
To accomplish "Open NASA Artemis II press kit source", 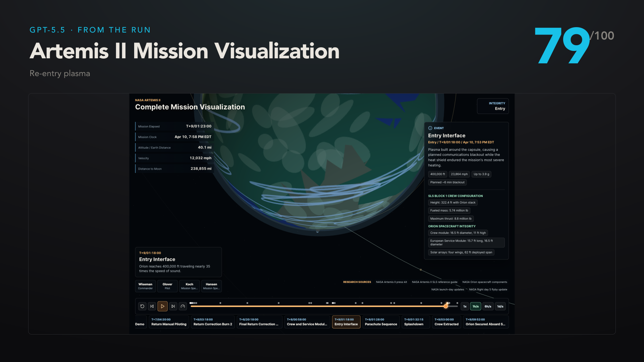I will [391, 282].
